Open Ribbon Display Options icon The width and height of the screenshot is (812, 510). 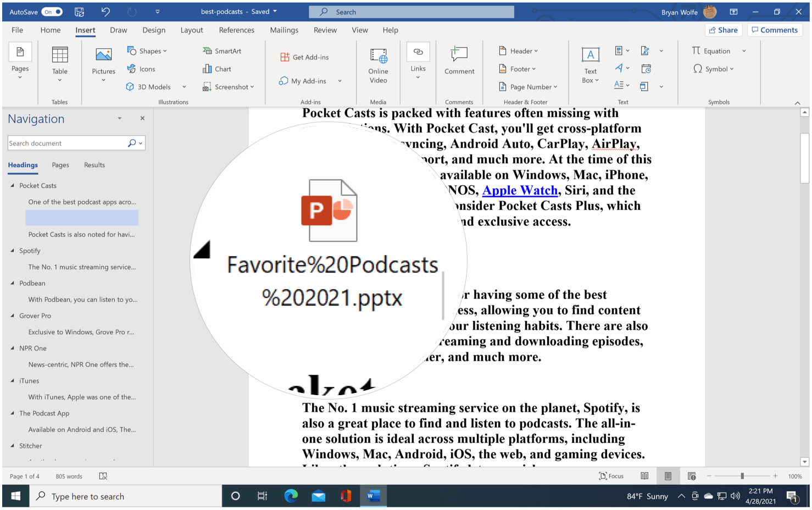click(x=733, y=12)
